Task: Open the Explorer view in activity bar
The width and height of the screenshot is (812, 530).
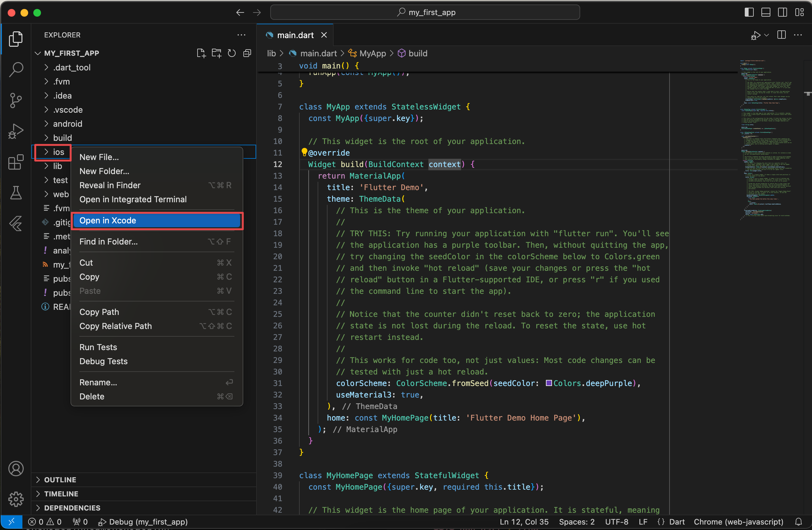Action: pos(16,38)
